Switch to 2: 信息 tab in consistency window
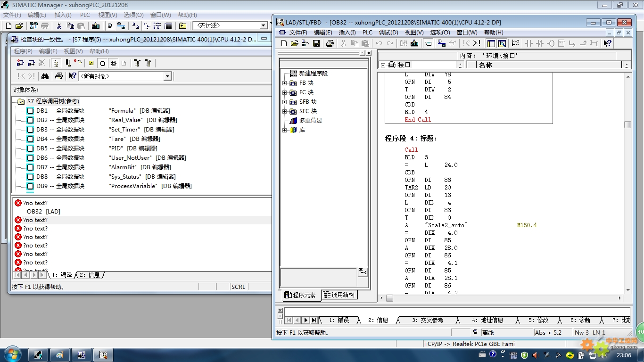This screenshot has width=644, height=362. click(90, 275)
